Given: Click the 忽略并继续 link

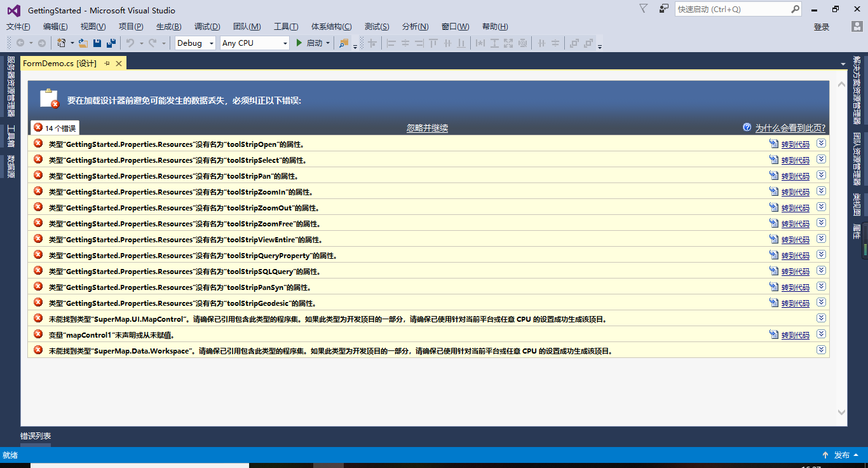Looking at the screenshot, I should (427, 128).
